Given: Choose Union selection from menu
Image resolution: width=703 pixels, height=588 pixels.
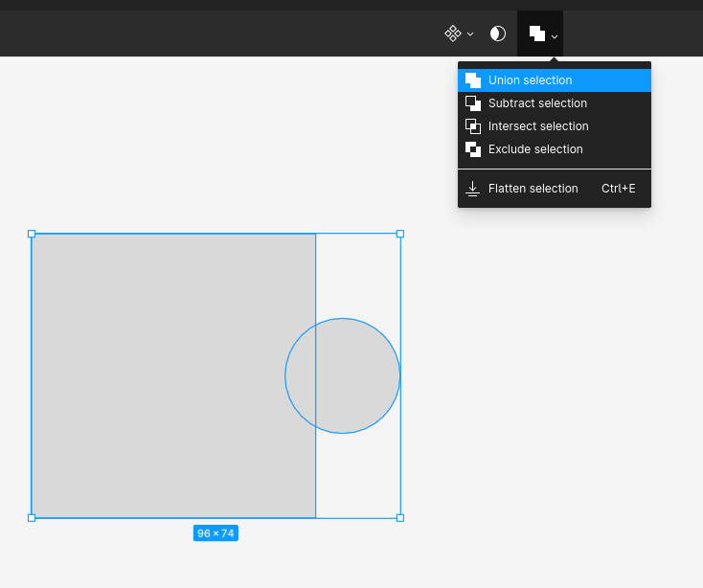Looking at the screenshot, I should click(555, 80).
